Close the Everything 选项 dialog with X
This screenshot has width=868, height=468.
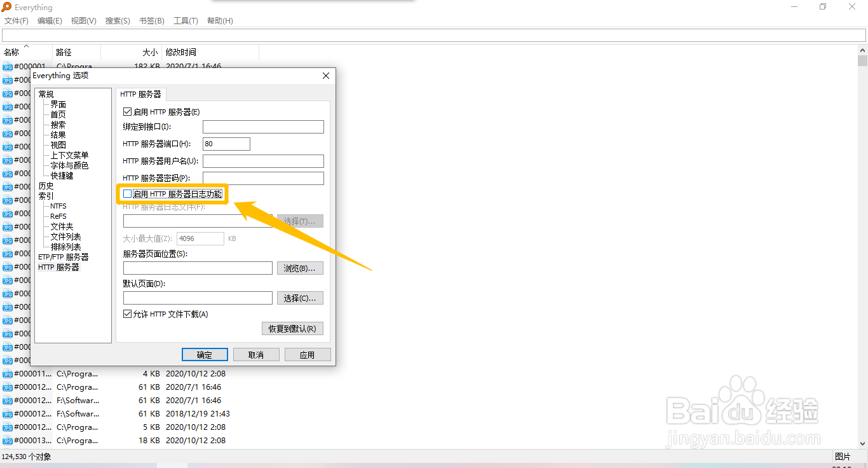pyautogui.click(x=326, y=76)
